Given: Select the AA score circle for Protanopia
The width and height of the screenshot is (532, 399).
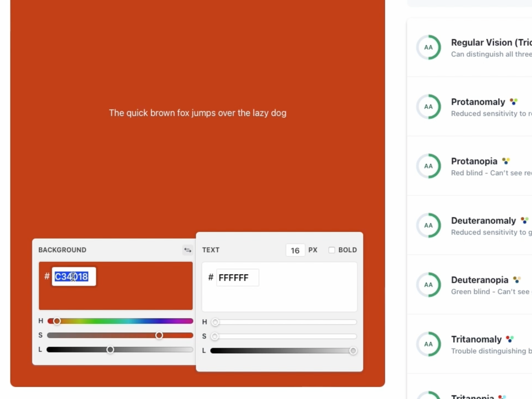Looking at the screenshot, I should coord(429,166).
